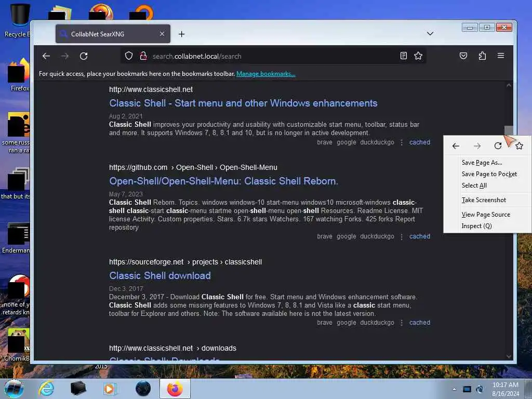The width and height of the screenshot is (532, 399).
Task: Expand the three-dot menu of Open-Shell result
Action: 402,236
